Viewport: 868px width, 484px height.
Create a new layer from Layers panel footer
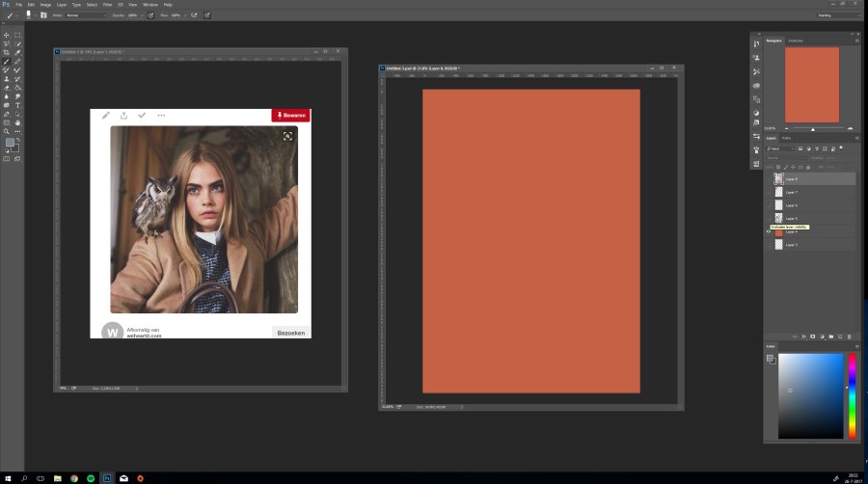(x=838, y=336)
